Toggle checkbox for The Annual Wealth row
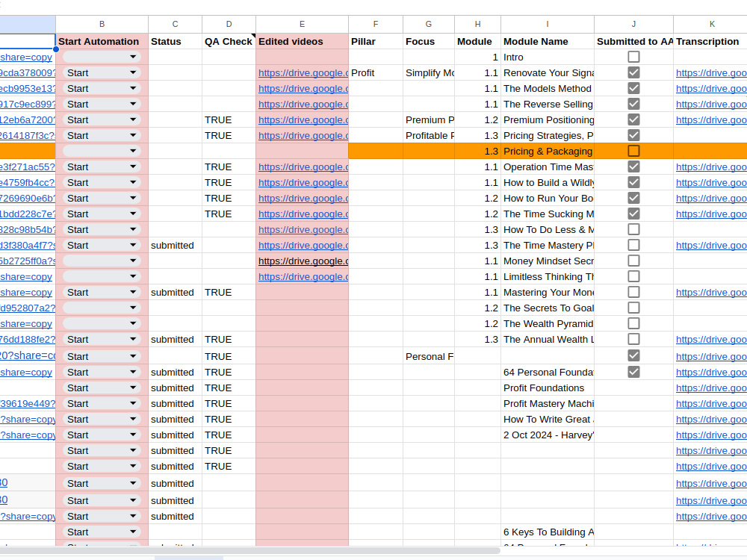This screenshot has height=560, width=747. pos(633,340)
